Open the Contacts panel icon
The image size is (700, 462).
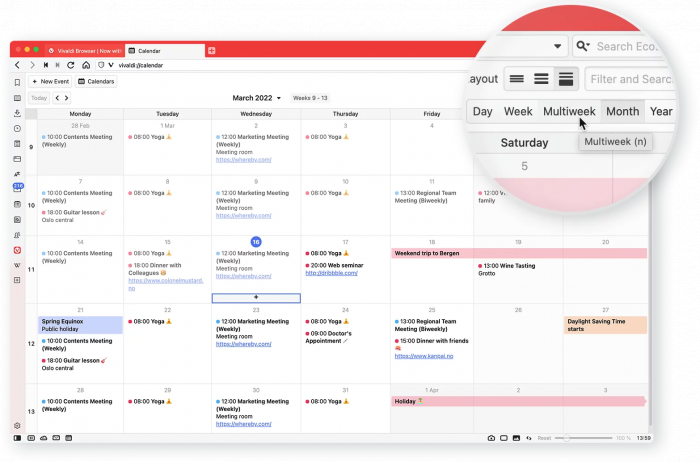[x=17, y=235]
